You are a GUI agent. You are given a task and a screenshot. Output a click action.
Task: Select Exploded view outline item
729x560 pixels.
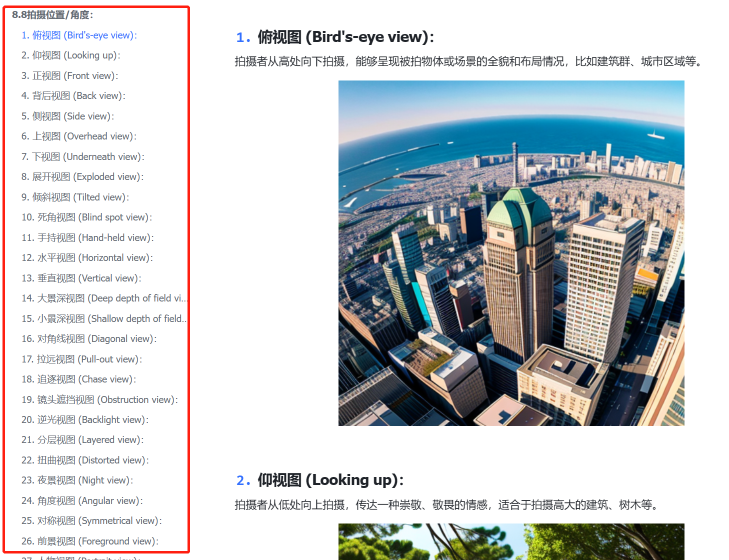(82, 177)
